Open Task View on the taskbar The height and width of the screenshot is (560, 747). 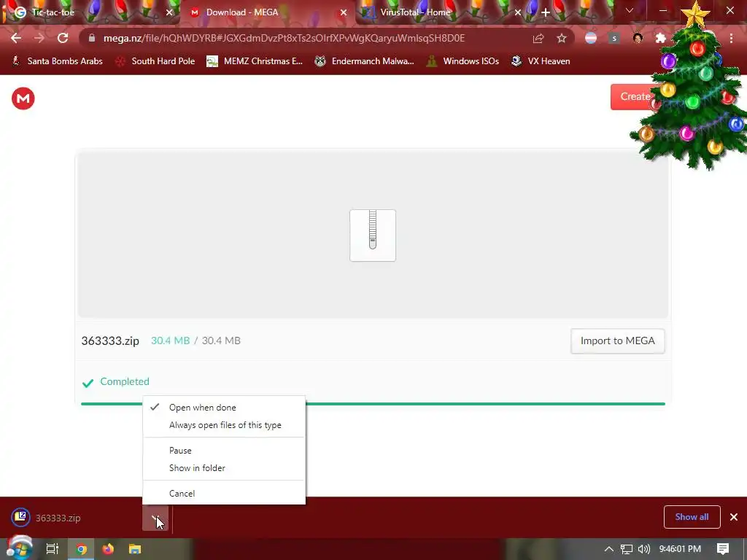52,549
